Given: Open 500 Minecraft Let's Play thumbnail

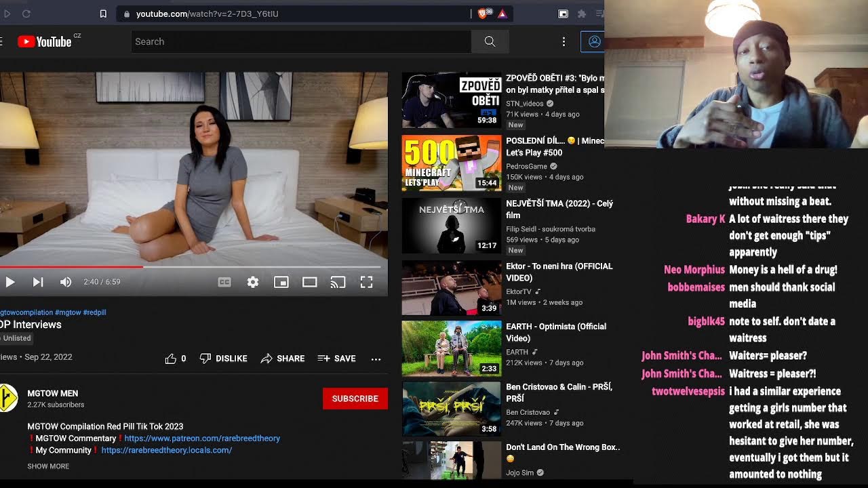Looking at the screenshot, I should click(x=452, y=163).
